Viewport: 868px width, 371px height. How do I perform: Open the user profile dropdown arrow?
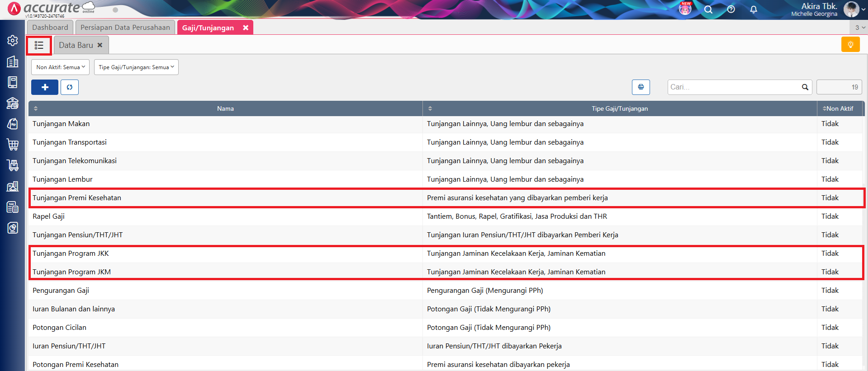pos(863,9)
